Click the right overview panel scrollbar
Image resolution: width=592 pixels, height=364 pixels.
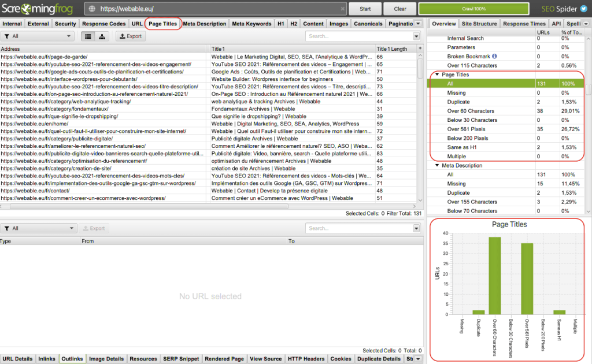point(588,90)
